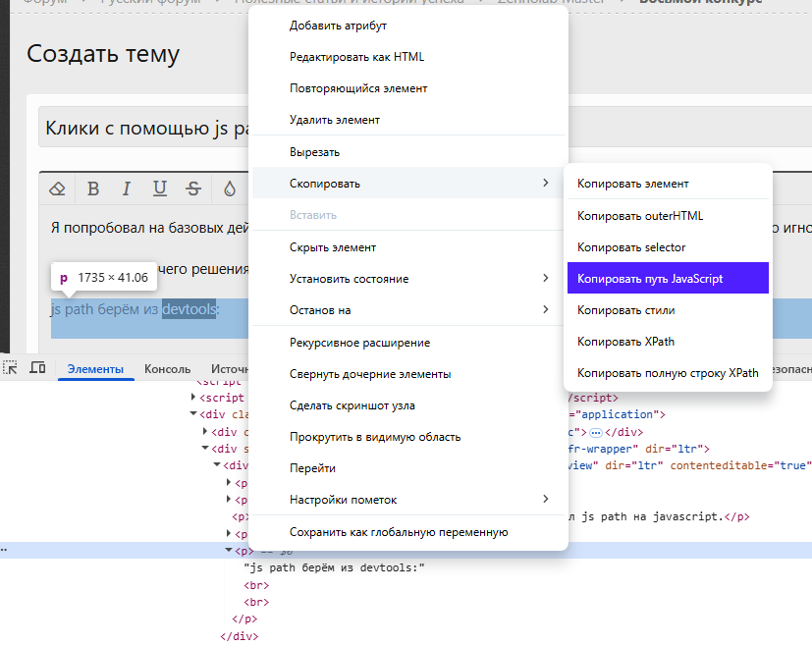The image size is (812, 646).
Task: Toggle strikethrough formatting in editor
Action: [193, 188]
